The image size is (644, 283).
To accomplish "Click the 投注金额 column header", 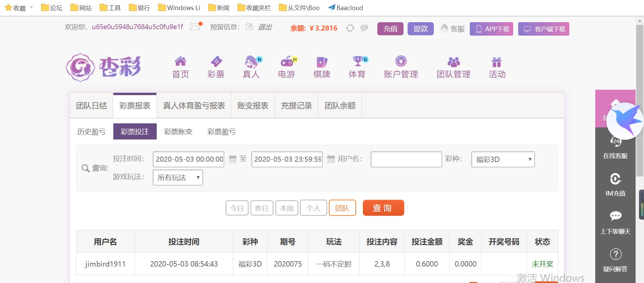I will pos(427,241).
